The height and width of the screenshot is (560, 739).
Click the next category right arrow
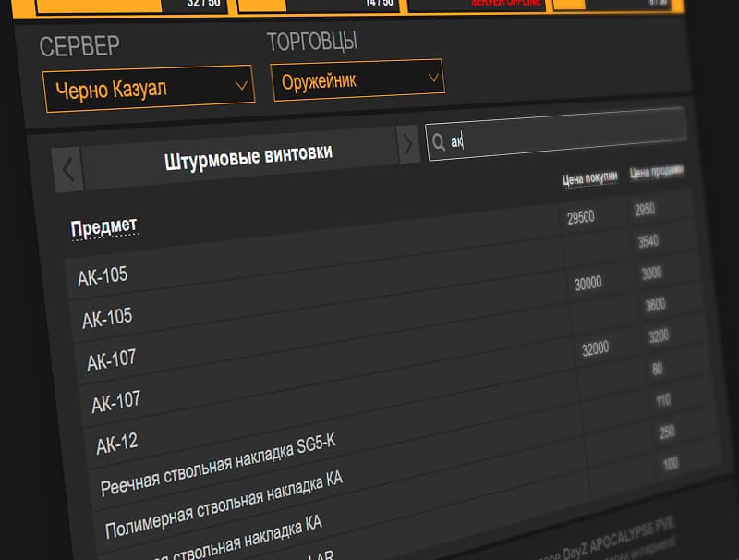pyautogui.click(x=407, y=143)
